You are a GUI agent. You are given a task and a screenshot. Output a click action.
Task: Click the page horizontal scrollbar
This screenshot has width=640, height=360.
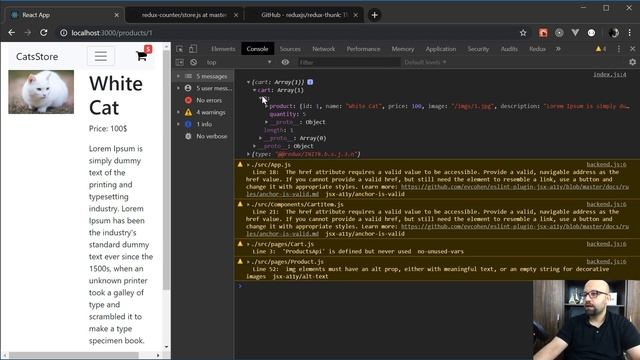[73, 356]
